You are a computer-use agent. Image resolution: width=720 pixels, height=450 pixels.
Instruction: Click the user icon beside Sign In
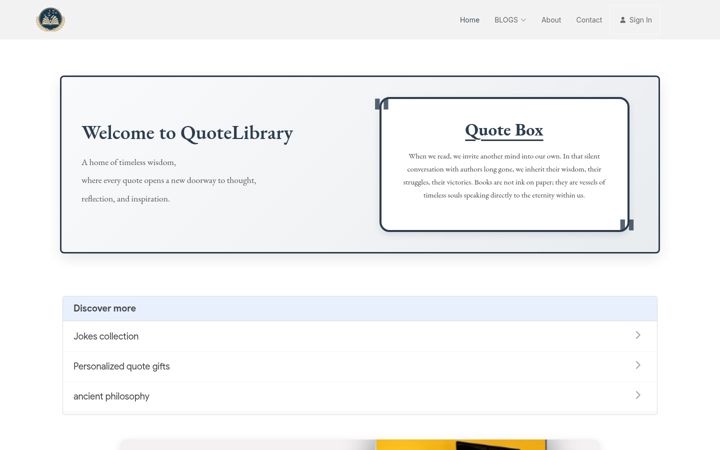(x=623, y=20)
